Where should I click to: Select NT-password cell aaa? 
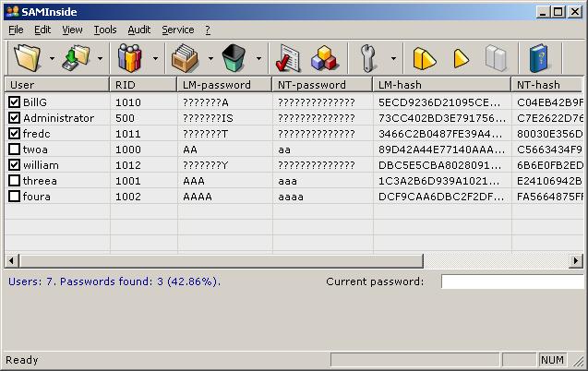287,181
